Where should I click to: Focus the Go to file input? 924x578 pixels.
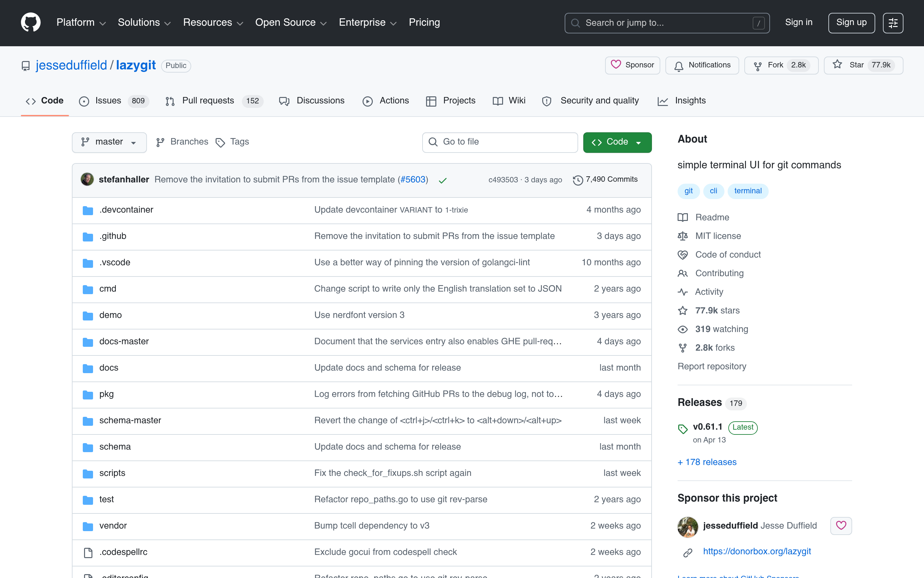tap(500, 142)
